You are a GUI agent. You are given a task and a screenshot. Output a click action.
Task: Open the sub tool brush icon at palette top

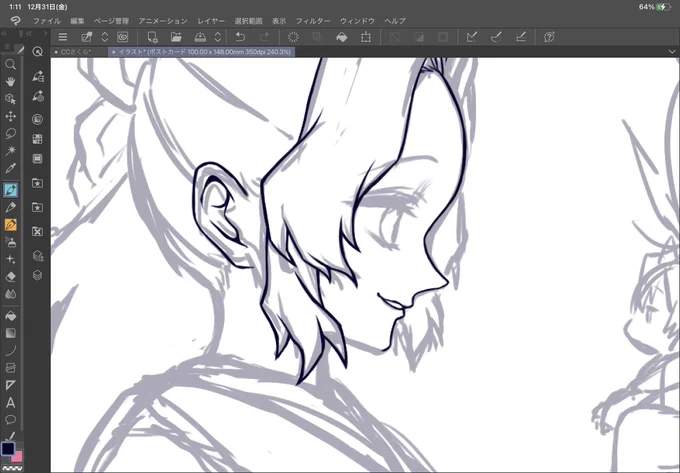(20, 50)
